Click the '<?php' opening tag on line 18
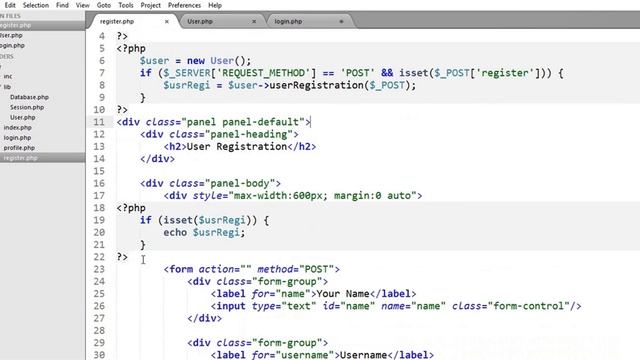 tap(131, 208)
